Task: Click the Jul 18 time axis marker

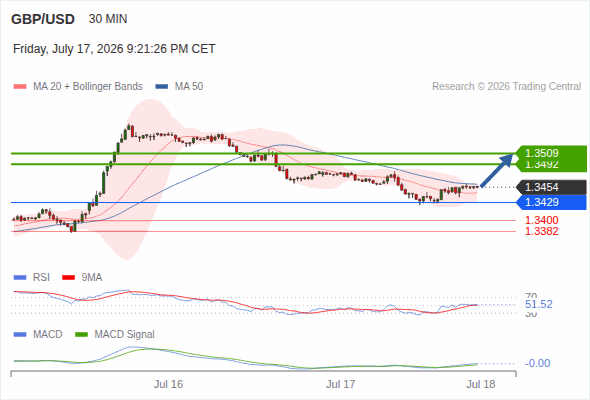Action: 481,384
